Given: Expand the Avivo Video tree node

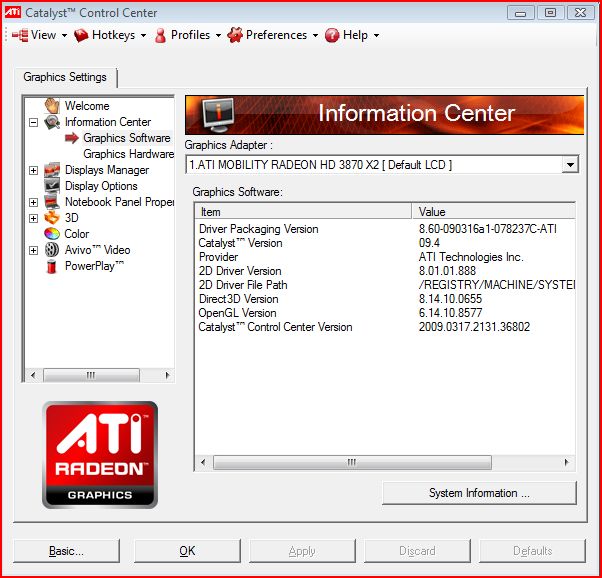Looking at the screenshot, I should [34, 250].
